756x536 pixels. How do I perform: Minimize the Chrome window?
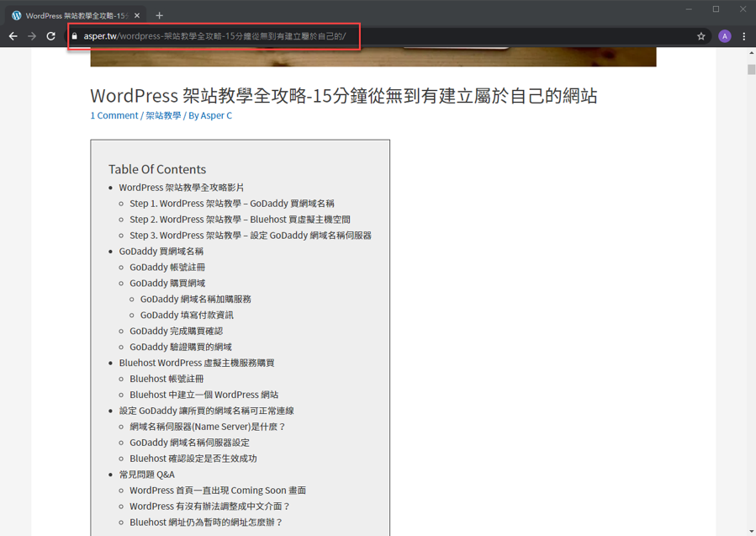(x=689, y=9)
